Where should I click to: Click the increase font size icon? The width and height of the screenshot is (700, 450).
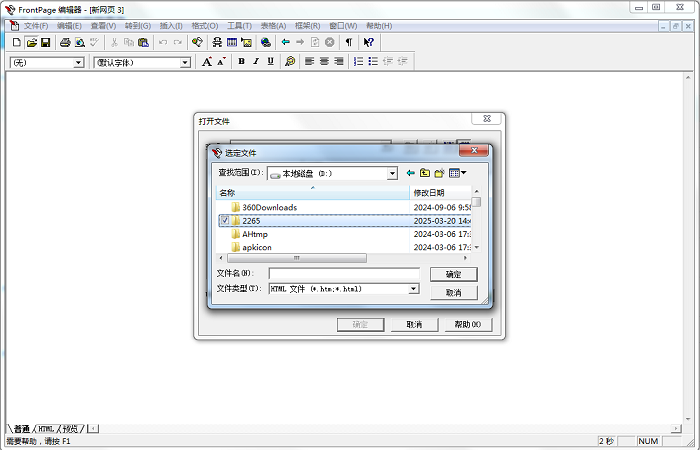click(x=206, y=61)
